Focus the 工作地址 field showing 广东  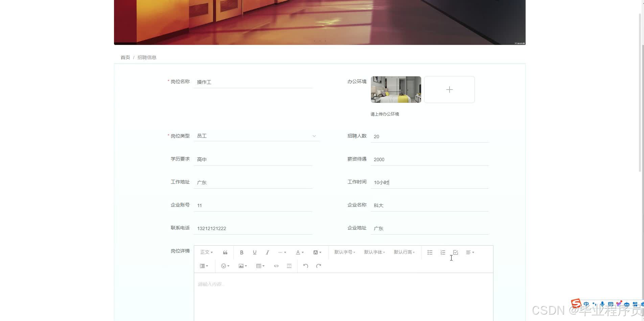[x=253, y=182]
